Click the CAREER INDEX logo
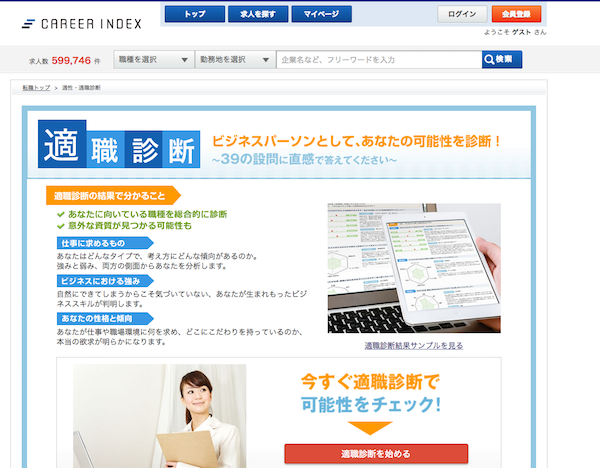The height and width of the screenshot is (468, 600). pyautogui.click(x=82, y=24)
